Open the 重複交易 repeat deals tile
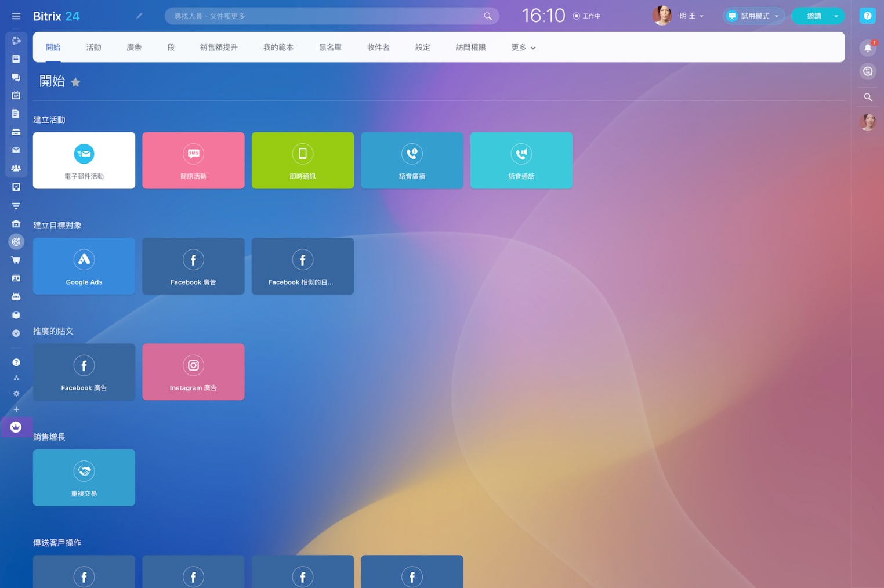The width and height of the screenshot is (884, 588). point(84,478)
